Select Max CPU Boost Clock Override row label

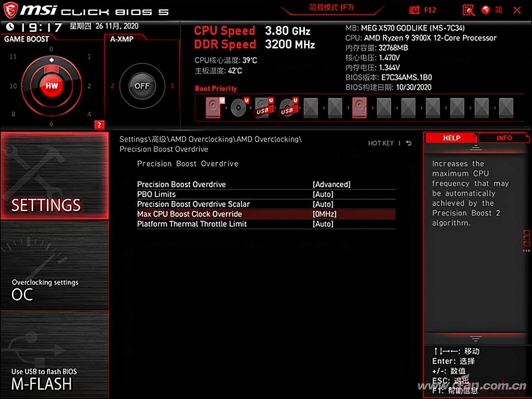tap(189, 214)
